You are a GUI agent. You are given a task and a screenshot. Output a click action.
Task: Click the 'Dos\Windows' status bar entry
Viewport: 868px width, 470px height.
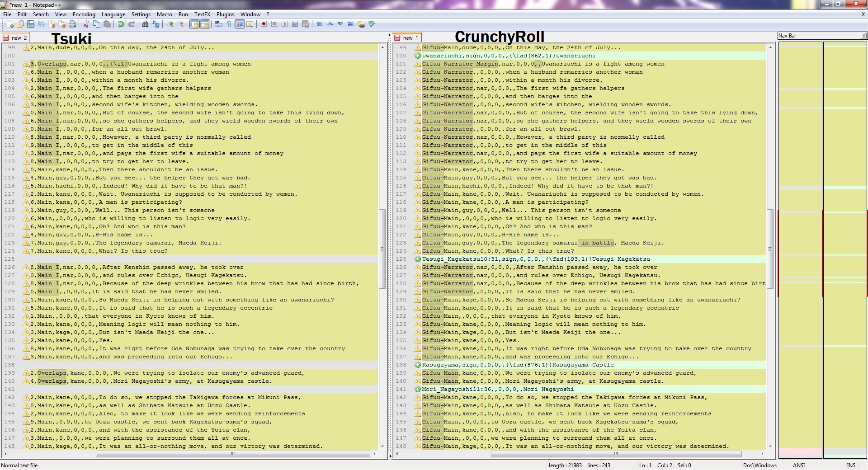[x=760, y=465]
